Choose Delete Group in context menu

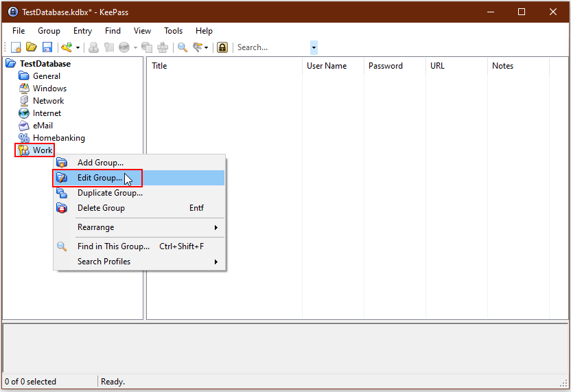(x=139, y=208)
